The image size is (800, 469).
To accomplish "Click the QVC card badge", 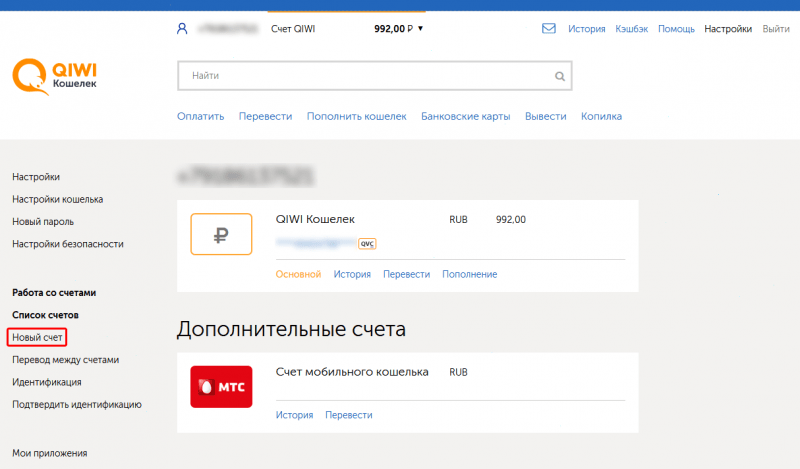I will coord(367,244).
